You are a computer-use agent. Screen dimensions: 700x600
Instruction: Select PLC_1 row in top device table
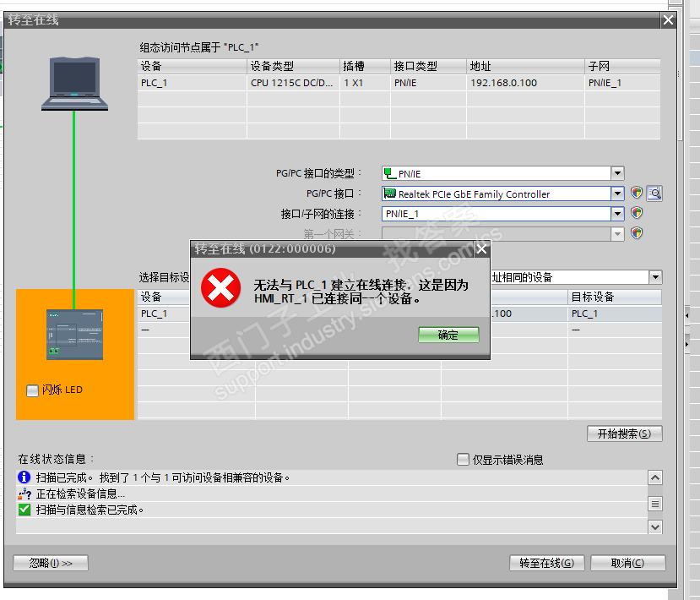tap(399, 83)
